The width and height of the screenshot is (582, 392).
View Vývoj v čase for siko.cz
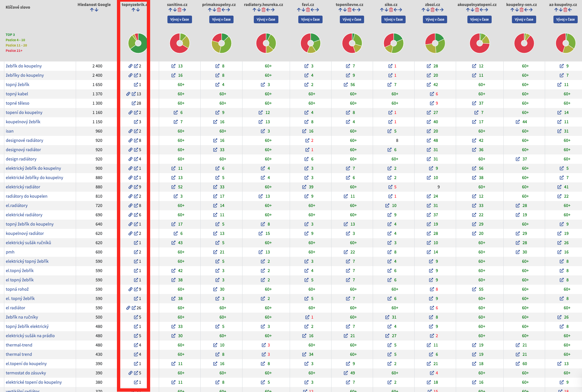pos(393,19)
